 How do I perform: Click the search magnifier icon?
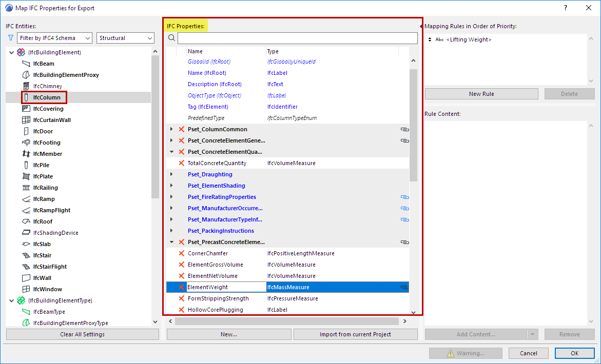click(x=172, y=37)
